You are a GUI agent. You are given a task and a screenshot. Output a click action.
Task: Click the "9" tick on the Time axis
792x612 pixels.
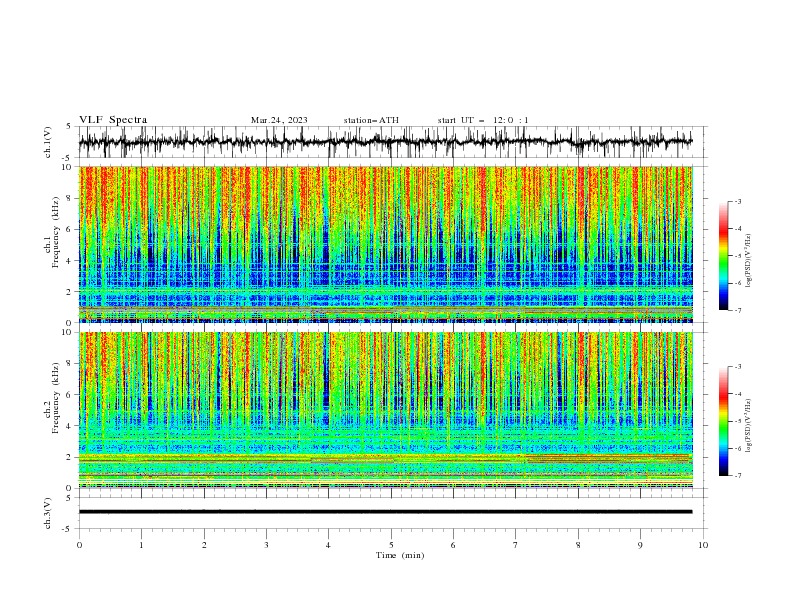pos(640,545)
